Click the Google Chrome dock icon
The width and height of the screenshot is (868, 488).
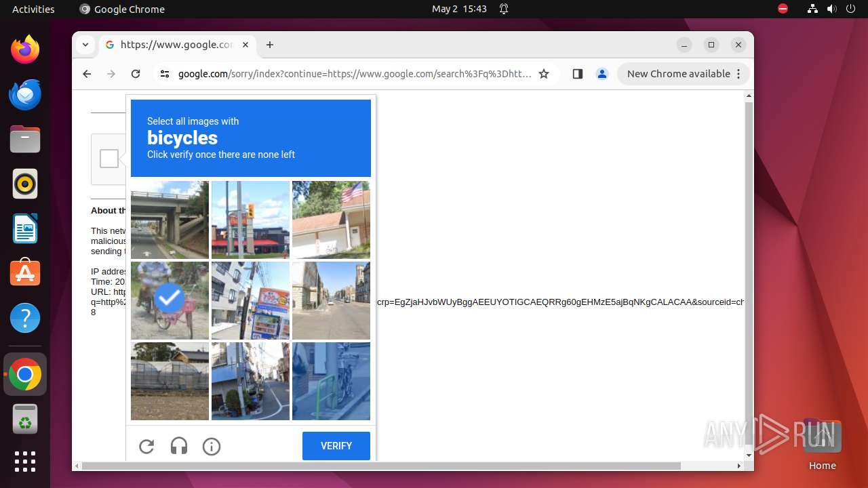pyautogui.click(x=25, y=374)
